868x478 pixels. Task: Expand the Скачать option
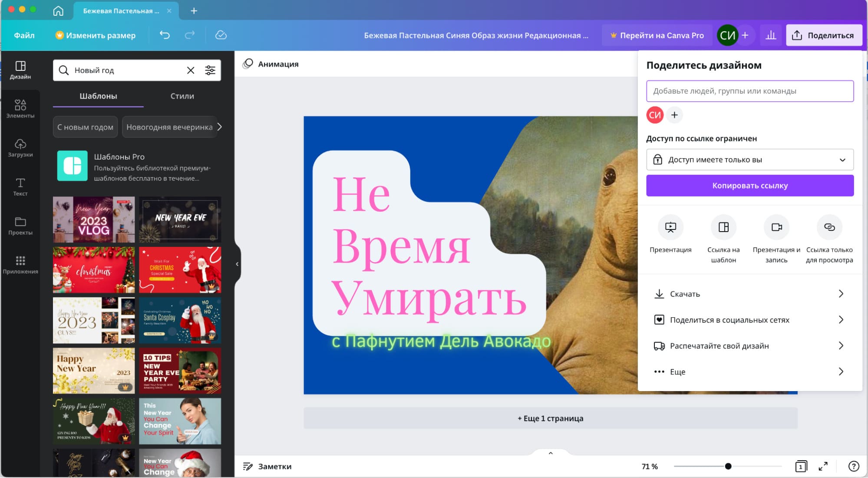750,294
